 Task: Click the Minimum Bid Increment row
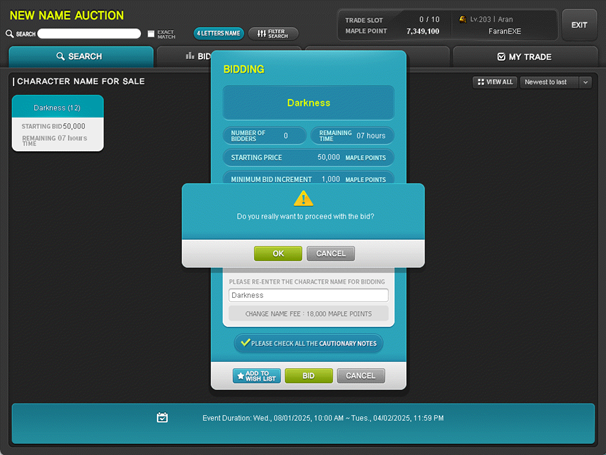coord(308,179)
